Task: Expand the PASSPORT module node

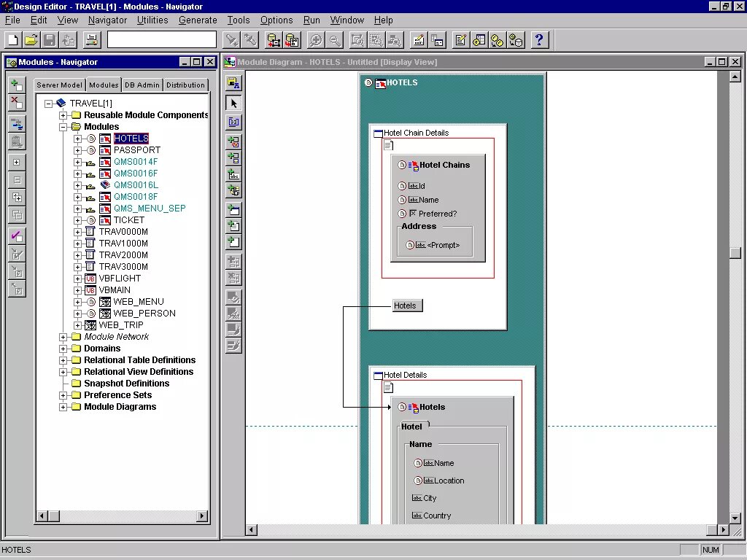Action: point(77,150)
